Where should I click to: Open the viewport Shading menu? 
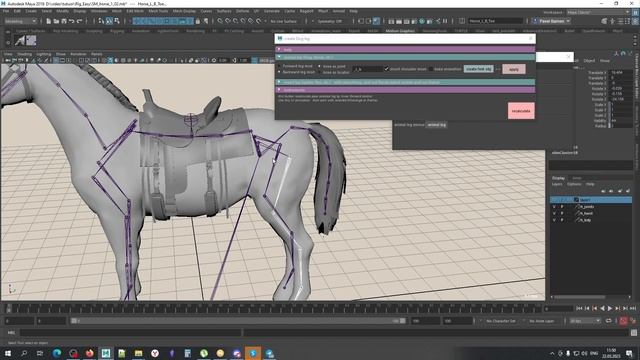[24, 54]
